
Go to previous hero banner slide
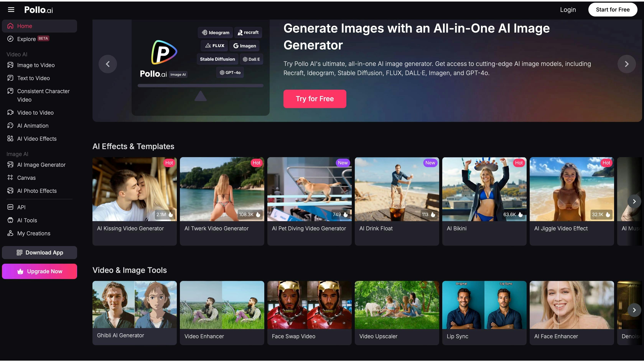pos(108,64)
